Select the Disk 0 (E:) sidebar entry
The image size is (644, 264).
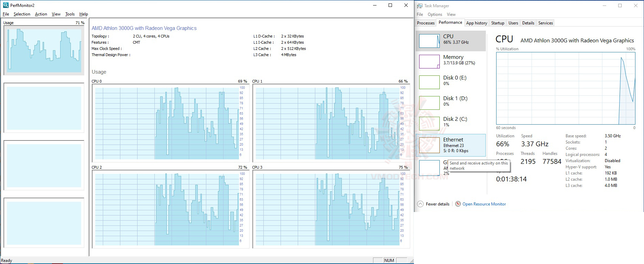click(451, 82)
